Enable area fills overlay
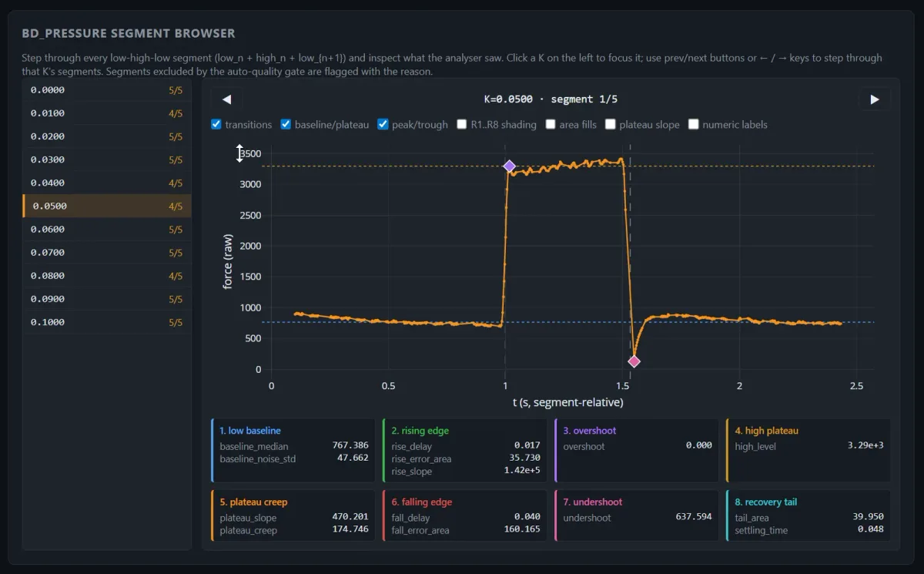 (551, 124)
